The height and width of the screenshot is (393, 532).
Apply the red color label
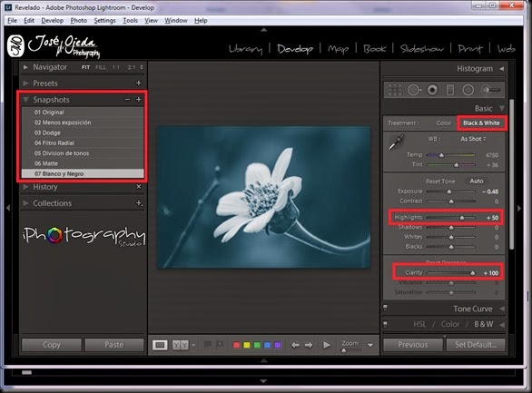click(236, 345)
